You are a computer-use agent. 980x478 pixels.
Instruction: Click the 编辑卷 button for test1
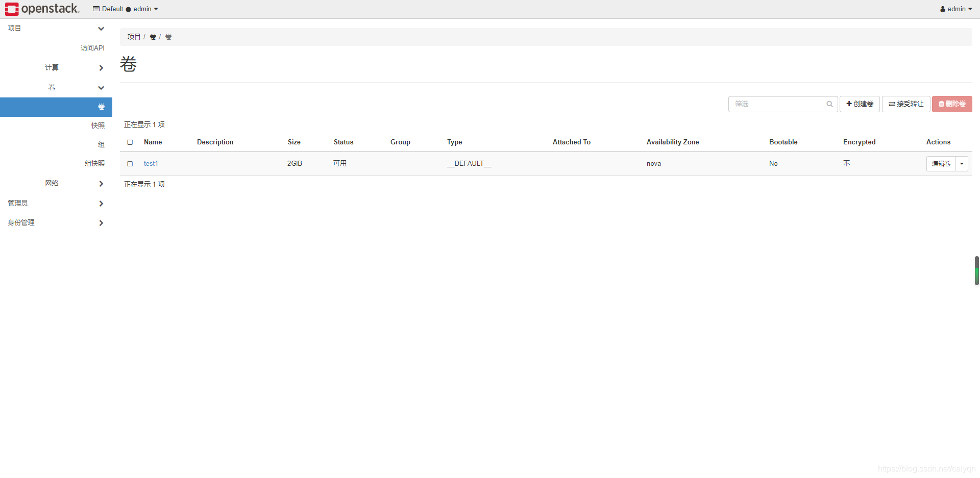click(x=942, y=164)
